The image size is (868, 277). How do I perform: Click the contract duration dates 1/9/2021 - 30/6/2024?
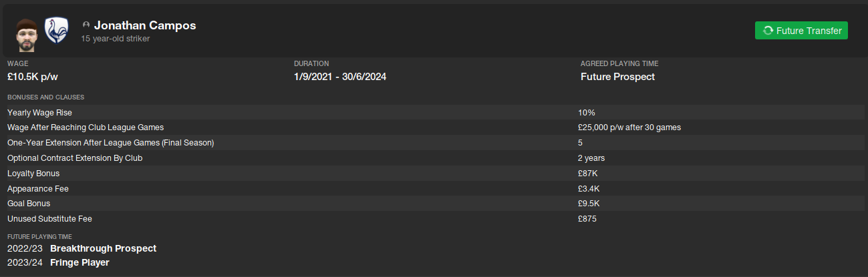[339, 77]
